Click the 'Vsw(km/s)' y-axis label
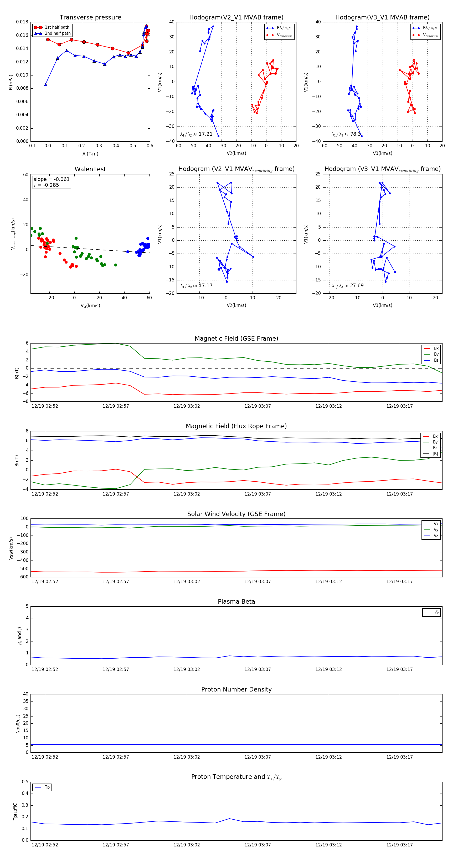This screenshot has width=473, height=868. click(x=11, y=548)
